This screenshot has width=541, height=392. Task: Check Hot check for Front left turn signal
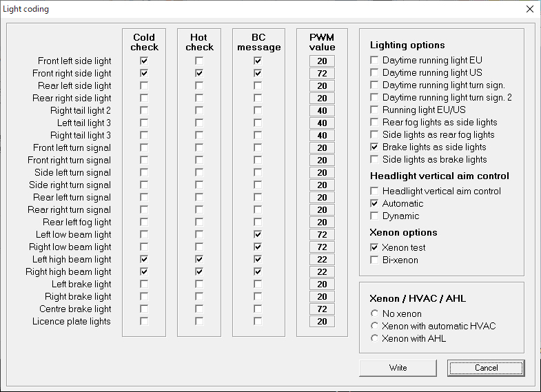(199, 148)
